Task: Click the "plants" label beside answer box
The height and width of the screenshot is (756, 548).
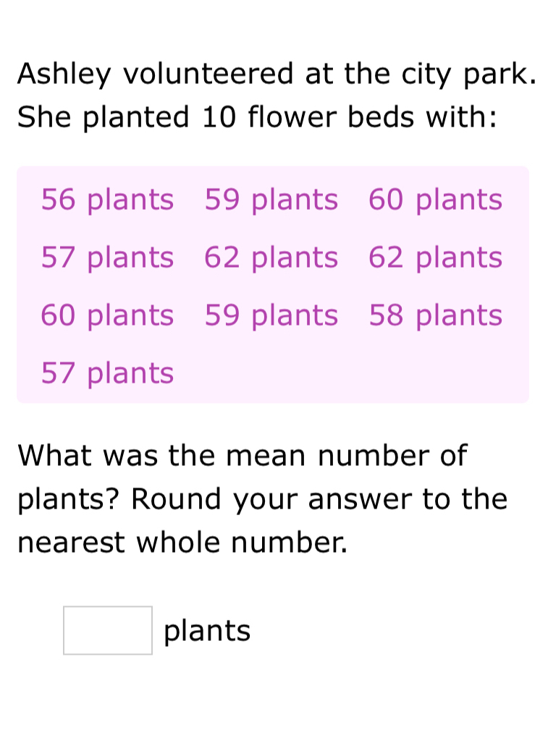Action: pyautogui.click(x=207, y=632)
